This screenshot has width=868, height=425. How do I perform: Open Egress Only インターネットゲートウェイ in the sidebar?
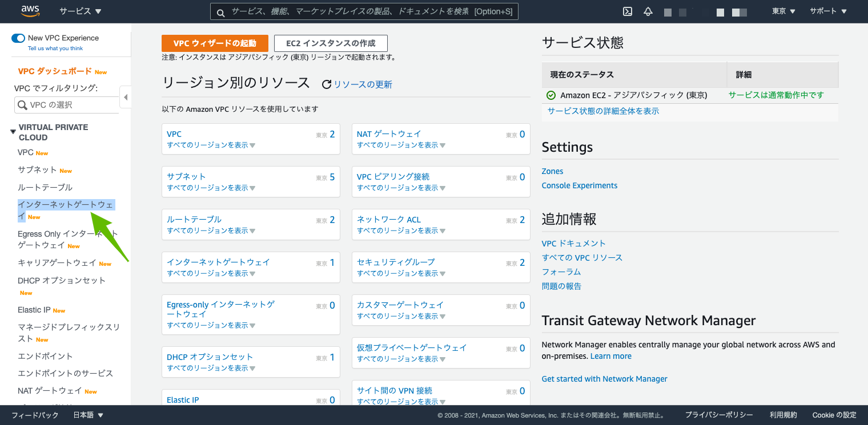click(67, 239)
